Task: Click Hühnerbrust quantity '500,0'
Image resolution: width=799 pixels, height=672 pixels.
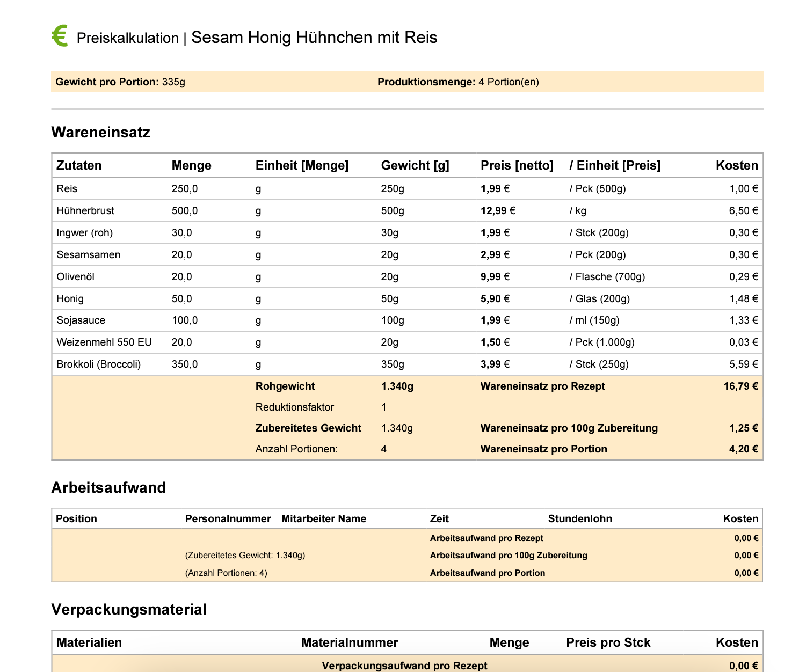Action: pyautogui.click(x=185, y=211)
